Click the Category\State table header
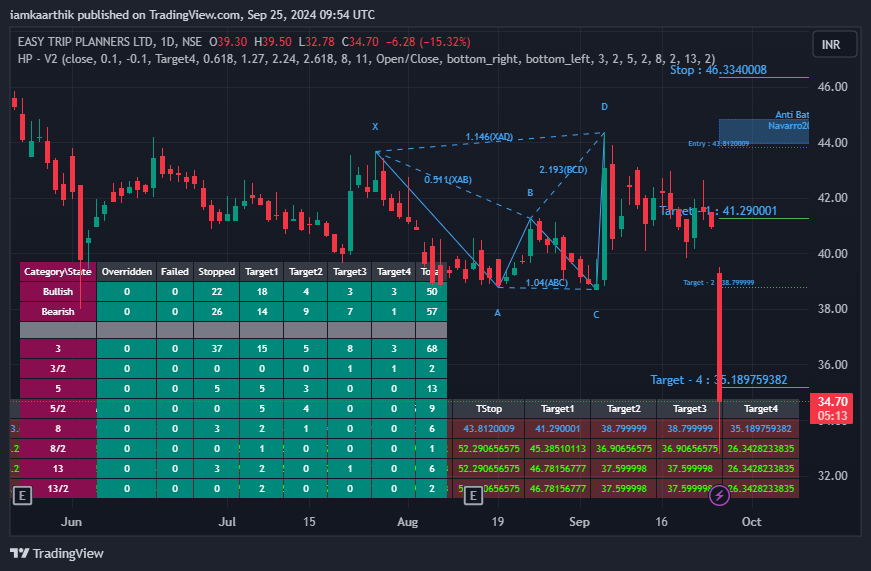The image size is (871, 571). [x=58, y=272]
